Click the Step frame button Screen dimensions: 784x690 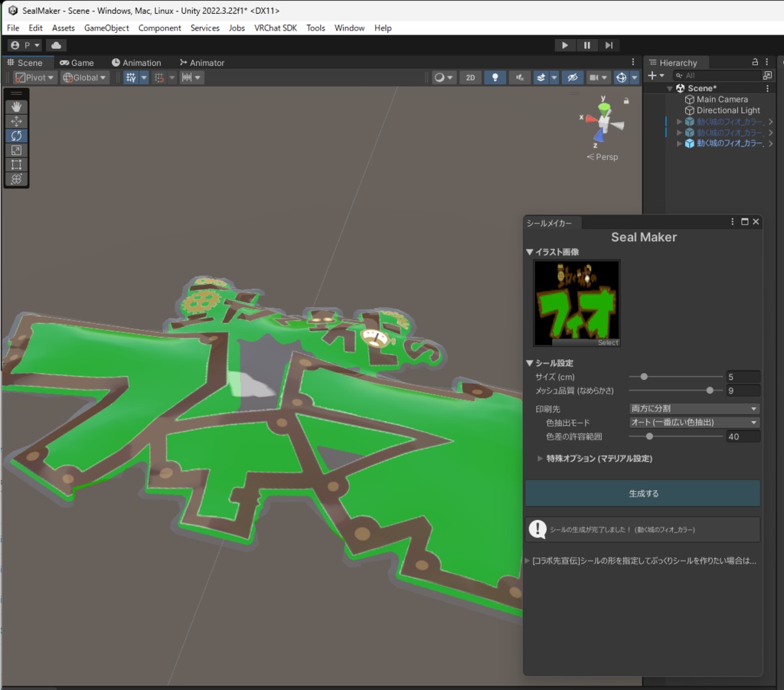click(x=609, y=45)
